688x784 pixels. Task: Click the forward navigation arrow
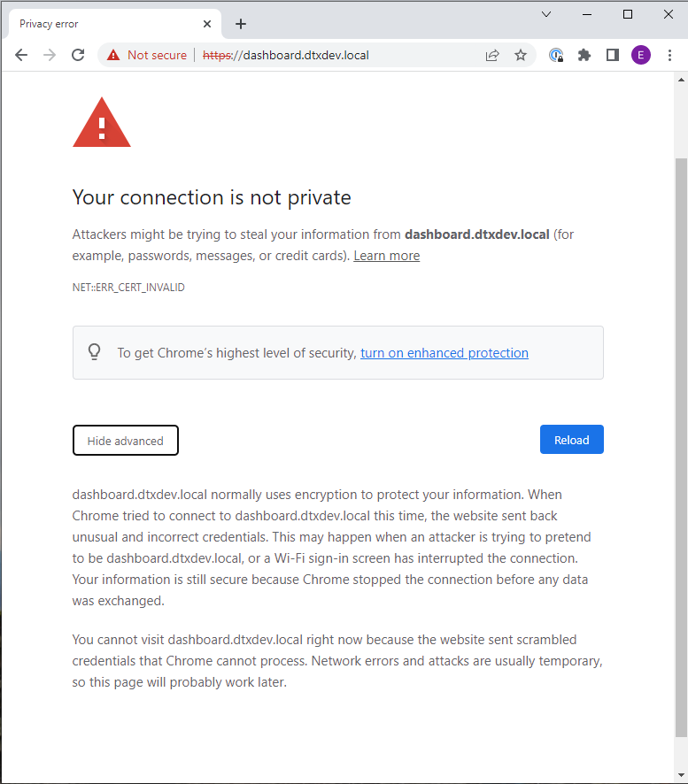click(x=50, y=55)
